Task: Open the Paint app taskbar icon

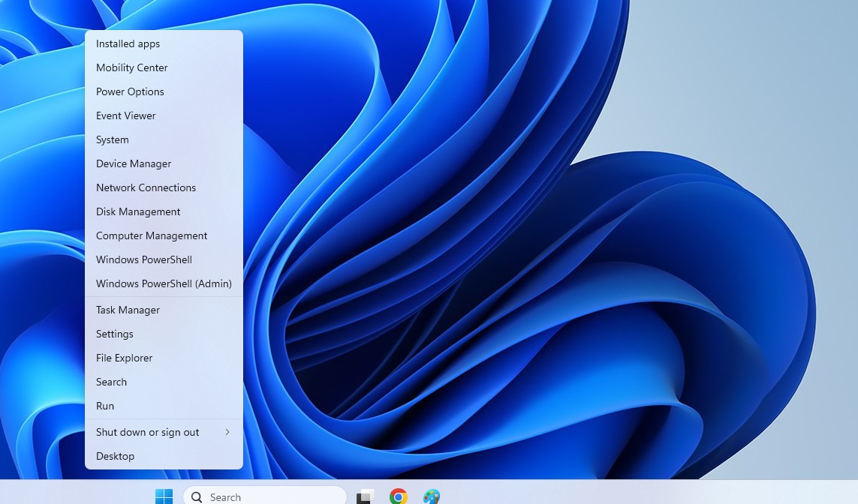Action: (432, 496)
